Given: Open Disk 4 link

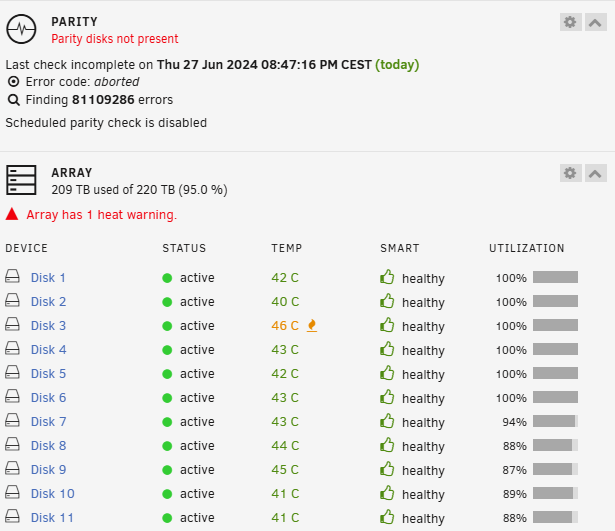Looking at the screenshot, I should point(49,349).
